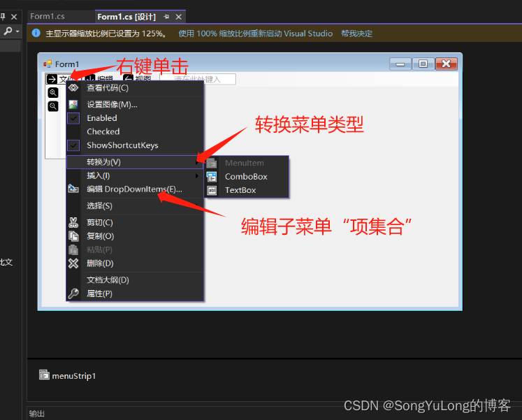
Task: Click the menuStrip1 component tray icon
Action: (44, 375)
